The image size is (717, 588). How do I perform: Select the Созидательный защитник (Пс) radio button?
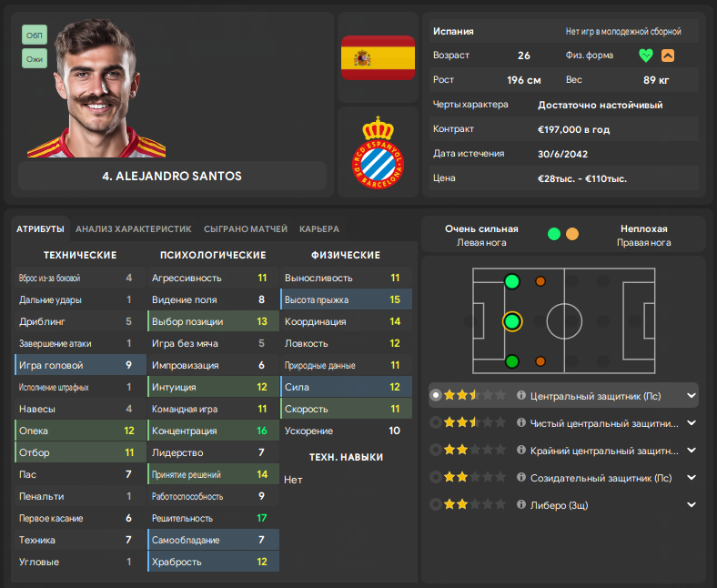[436, 477]
